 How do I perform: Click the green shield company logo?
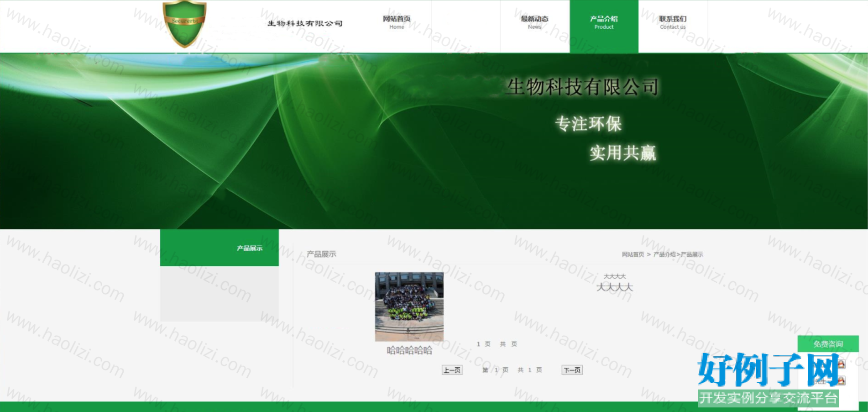[x=184, y=24]
